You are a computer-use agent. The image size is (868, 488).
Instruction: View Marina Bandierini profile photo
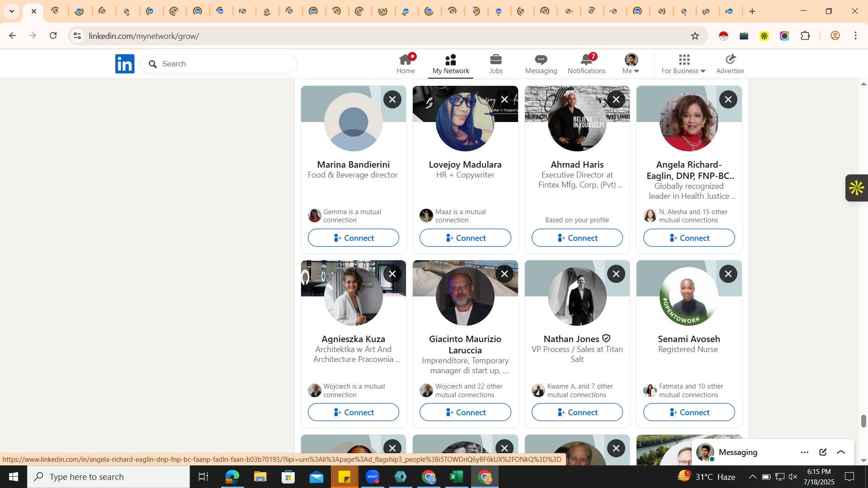pyautogui.click(x=354, y=122)
